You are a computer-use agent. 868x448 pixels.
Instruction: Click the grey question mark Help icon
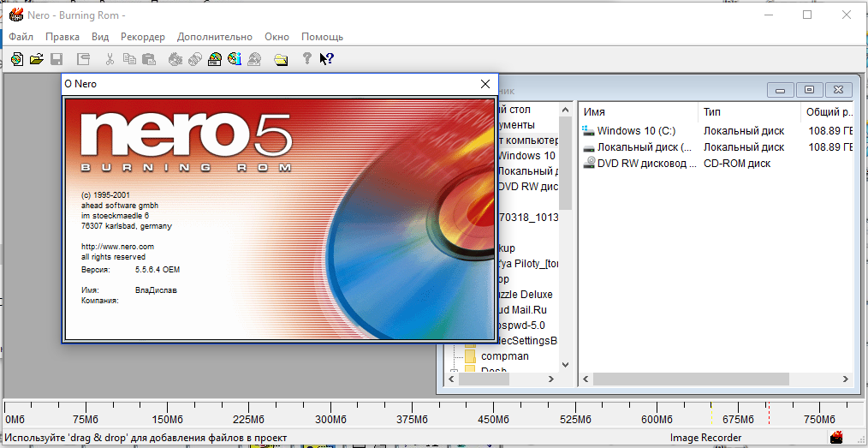click(307, 58)
